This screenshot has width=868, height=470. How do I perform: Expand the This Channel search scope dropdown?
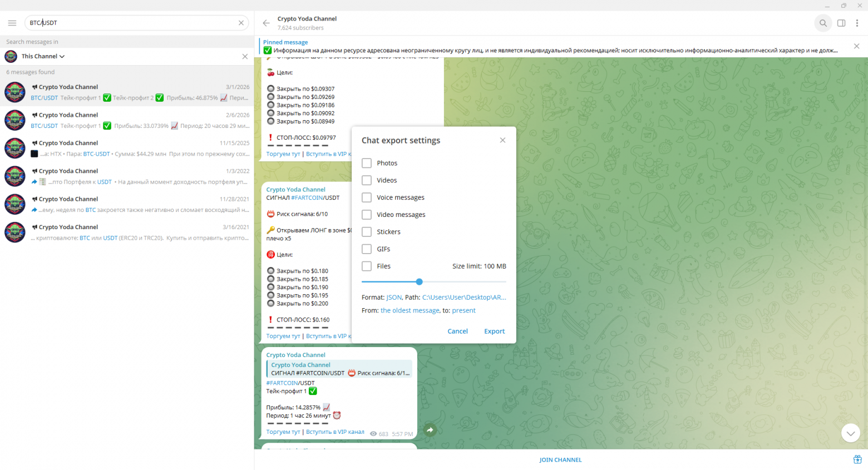tap(43, 56)
